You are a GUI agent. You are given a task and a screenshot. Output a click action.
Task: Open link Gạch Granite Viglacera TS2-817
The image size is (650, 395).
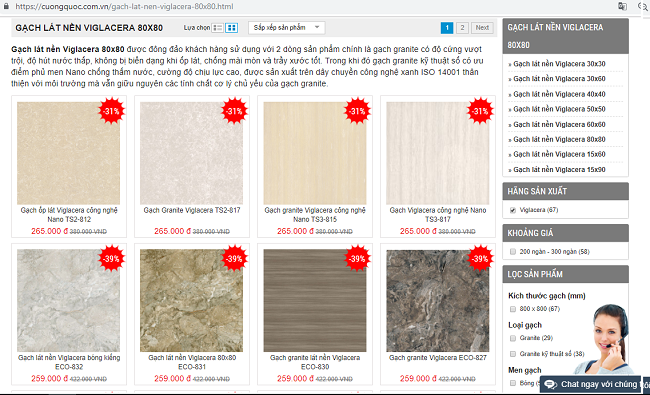[192, 211]
